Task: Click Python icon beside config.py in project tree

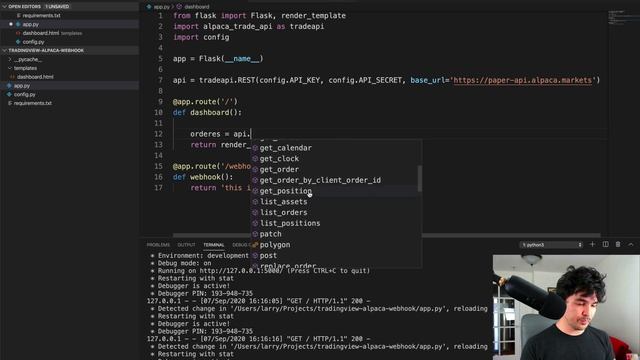Action: coord(9,94)
